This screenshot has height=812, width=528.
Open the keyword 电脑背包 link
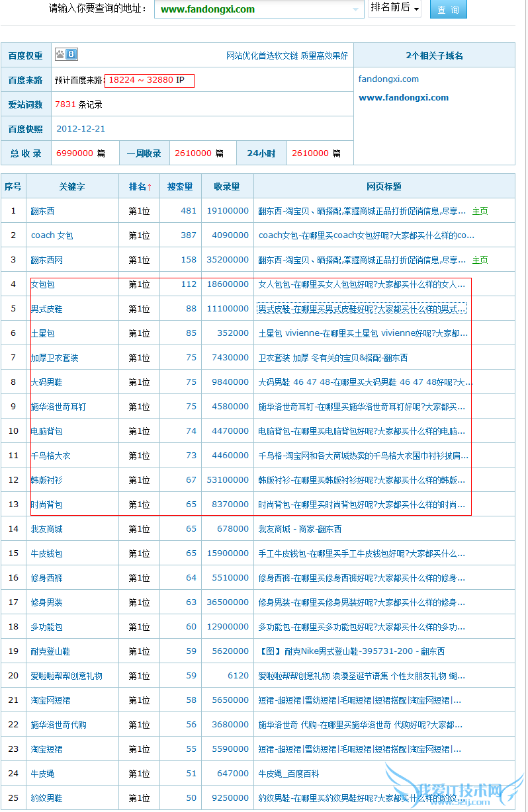click(47, 432)
